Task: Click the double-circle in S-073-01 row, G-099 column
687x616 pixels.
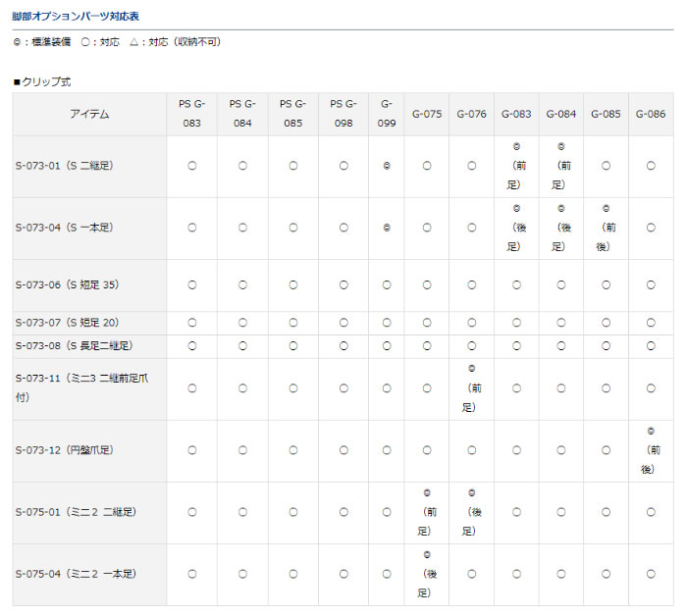Action: point(387,166)
